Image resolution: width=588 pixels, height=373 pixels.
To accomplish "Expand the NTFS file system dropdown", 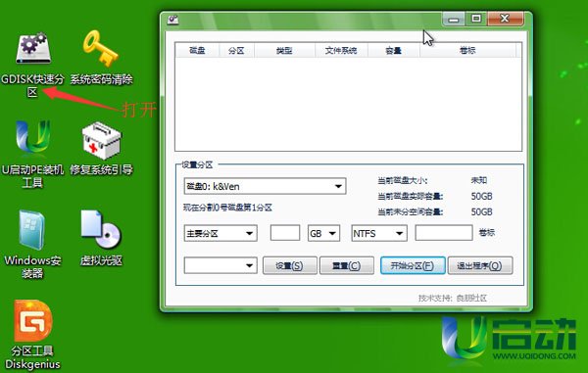I will tap(379, 233).
